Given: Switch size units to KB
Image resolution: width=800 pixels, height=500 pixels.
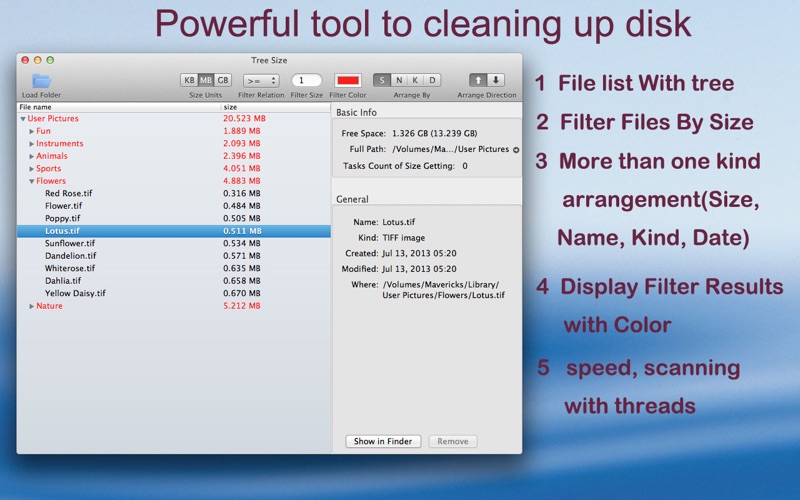Looking at the screenshot, I should click(189, 80).
